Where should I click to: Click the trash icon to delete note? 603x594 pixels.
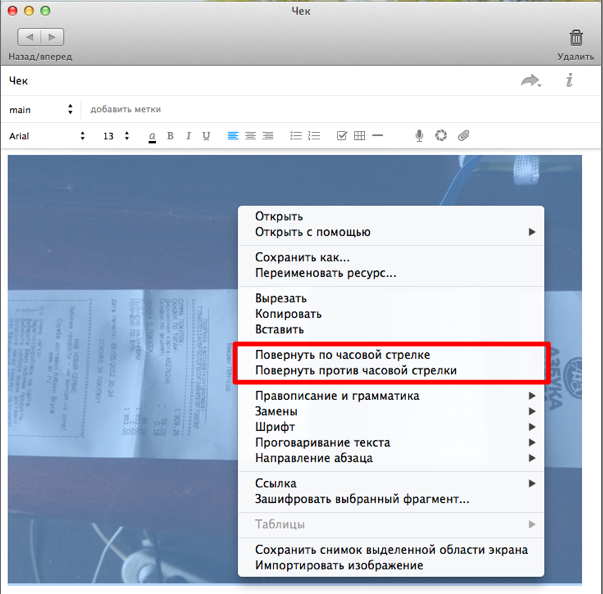pyautogui.click(x=576, y=38)
